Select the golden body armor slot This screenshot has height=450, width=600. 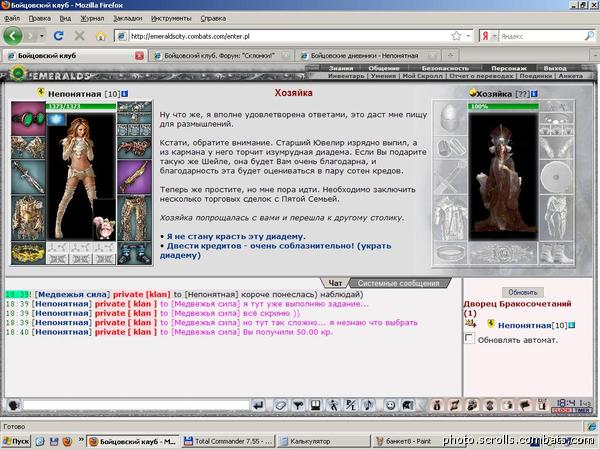(x=28, y=218)
